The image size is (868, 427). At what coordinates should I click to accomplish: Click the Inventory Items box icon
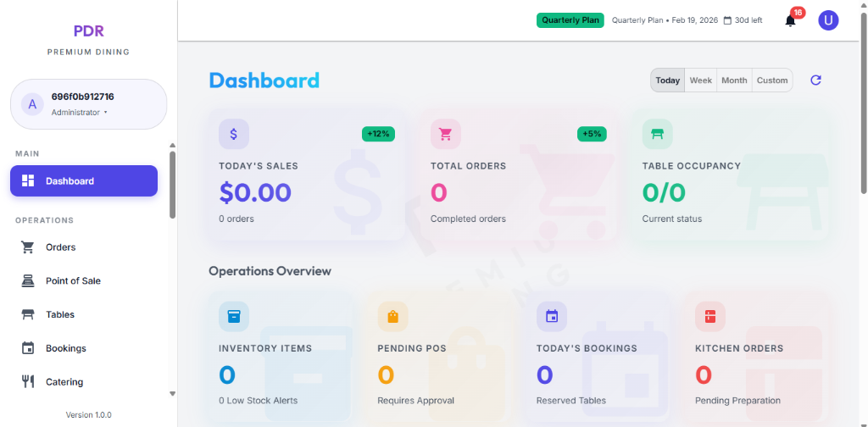coord(234,317)
